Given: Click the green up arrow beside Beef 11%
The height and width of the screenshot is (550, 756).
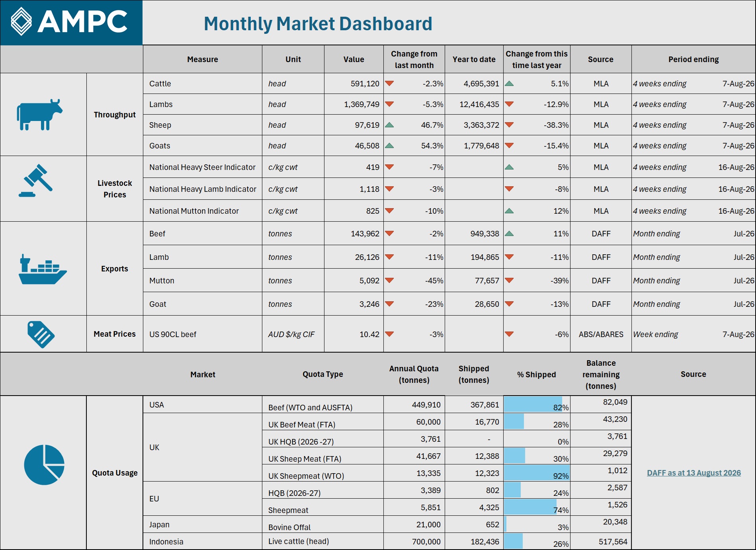Looking at the screenshot, I should (509, 234).
